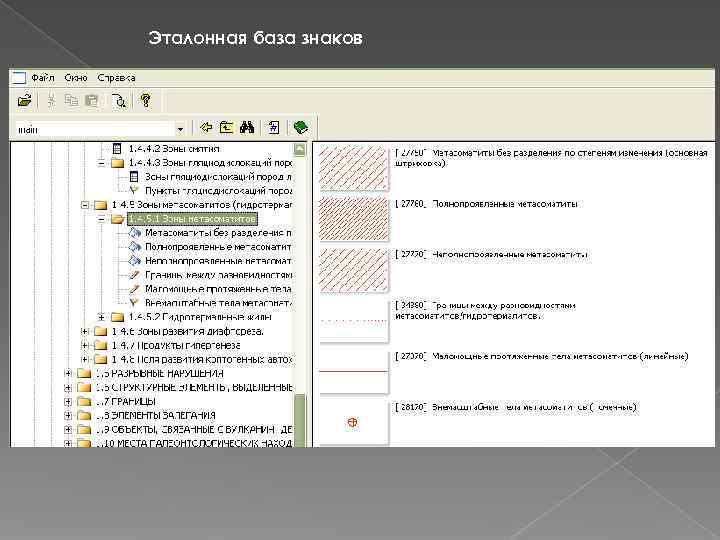Click the open folder icon of 1.4.5.1

point(118,219)
